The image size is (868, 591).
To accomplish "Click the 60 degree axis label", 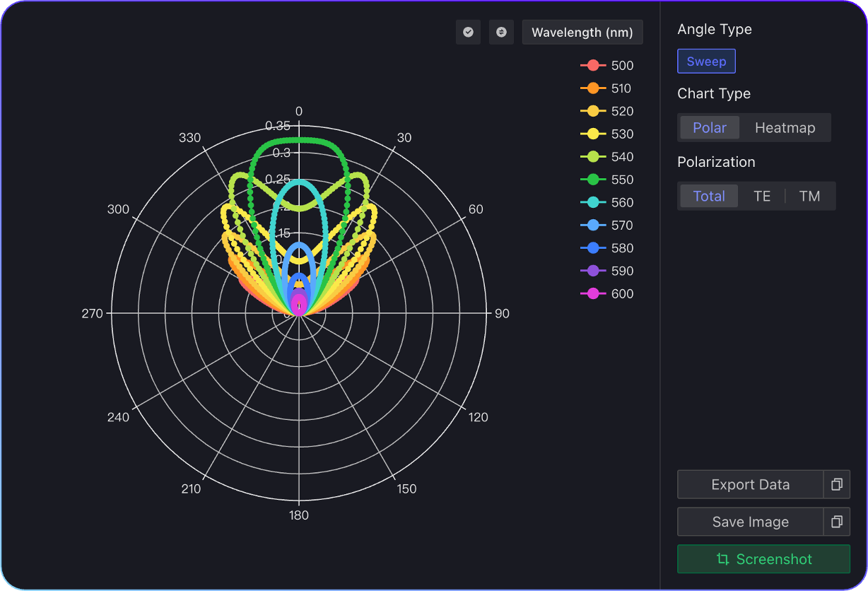I will [x=476, y=209].
